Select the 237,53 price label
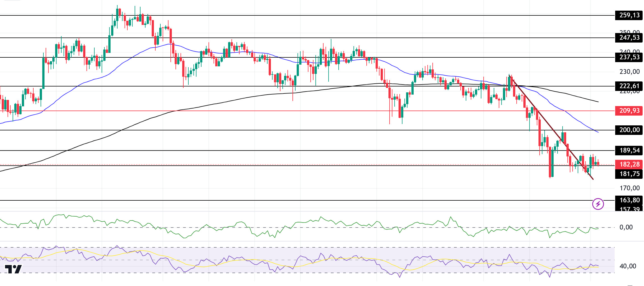This screenshot has height=286, width=644. (x=629, y=57)
